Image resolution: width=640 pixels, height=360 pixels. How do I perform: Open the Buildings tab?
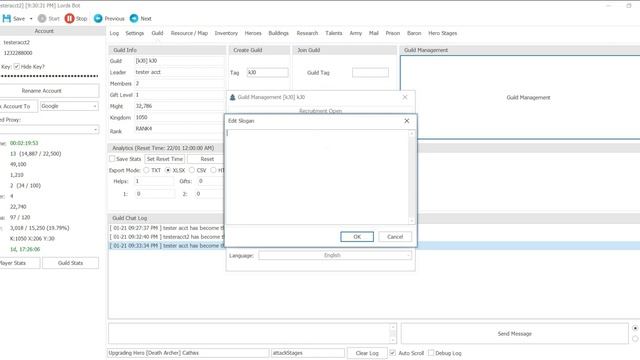(278, 33)
